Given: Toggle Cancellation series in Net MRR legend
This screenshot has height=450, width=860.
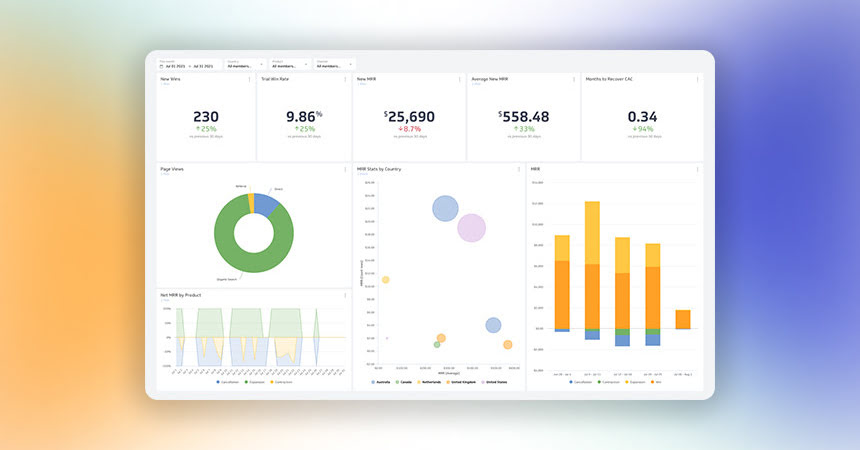Looking at the screenshot, I should point(228,382).
